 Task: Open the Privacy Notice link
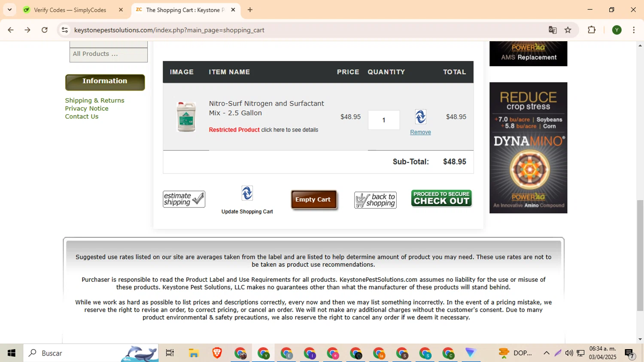(x=87, y=109)
